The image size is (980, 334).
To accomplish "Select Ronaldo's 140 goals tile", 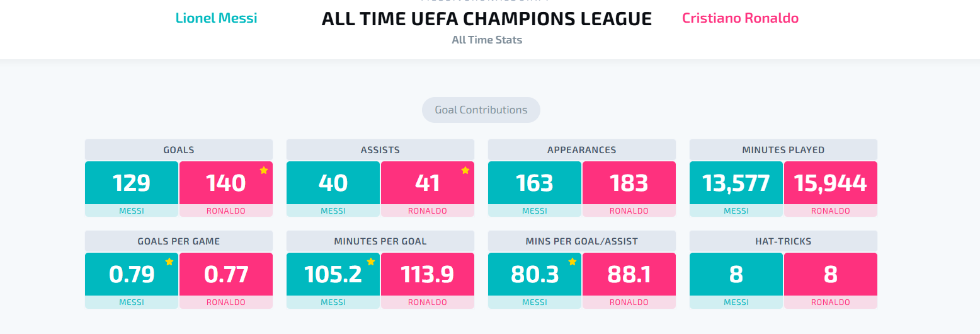I will tap(226, 183).
